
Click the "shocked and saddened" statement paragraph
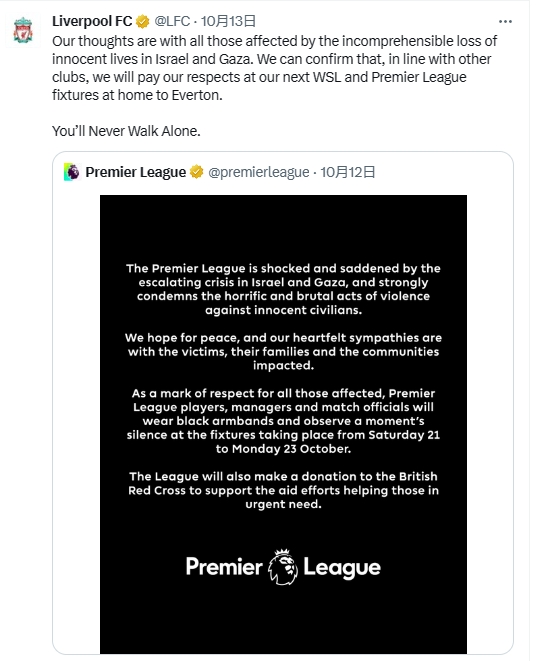coord(283,289)
